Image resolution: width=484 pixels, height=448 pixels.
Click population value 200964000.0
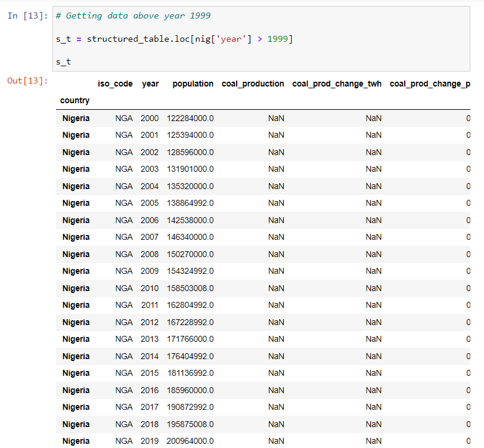pos(190,441)
